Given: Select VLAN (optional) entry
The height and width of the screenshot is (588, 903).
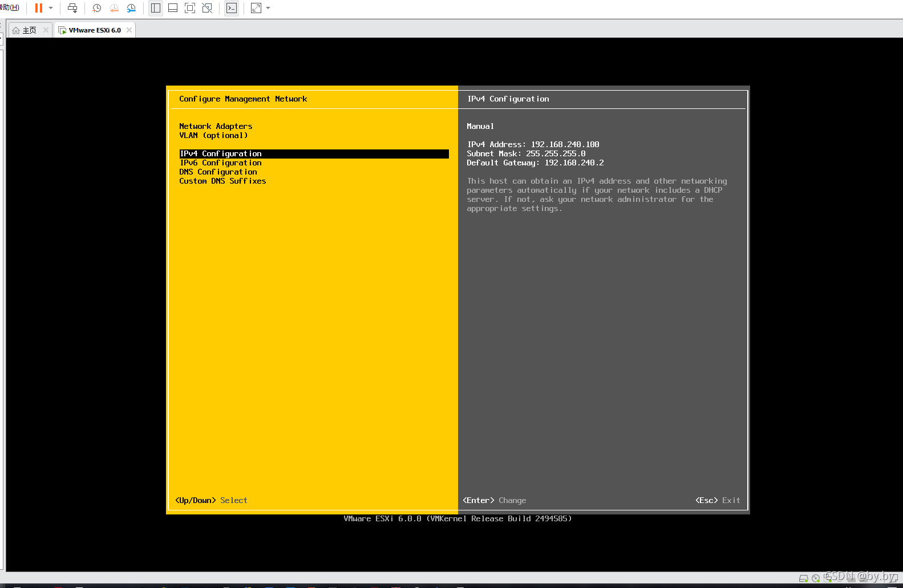Looking at the screenshot, I should point(213,135).
